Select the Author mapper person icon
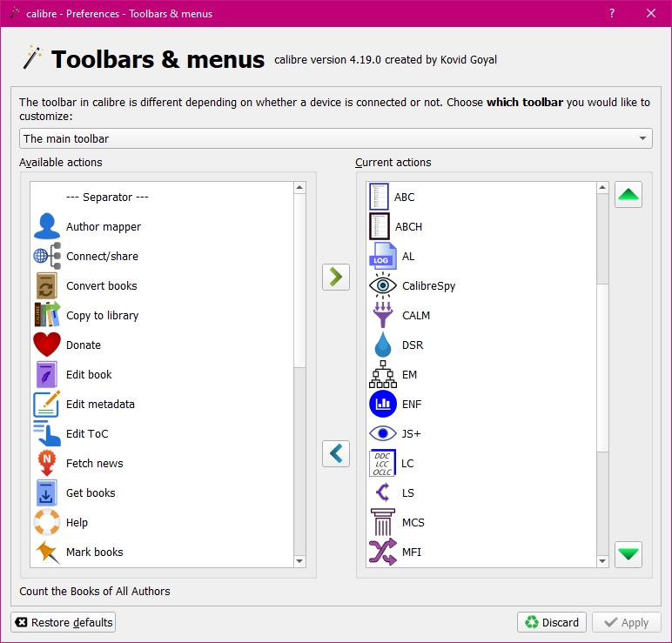 tap(47, 226)
